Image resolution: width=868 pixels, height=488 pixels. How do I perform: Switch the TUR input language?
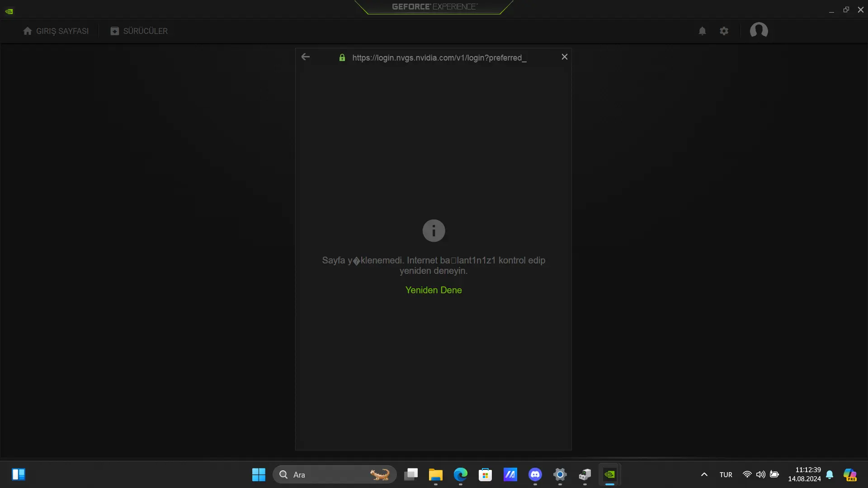tap(726, 475)
